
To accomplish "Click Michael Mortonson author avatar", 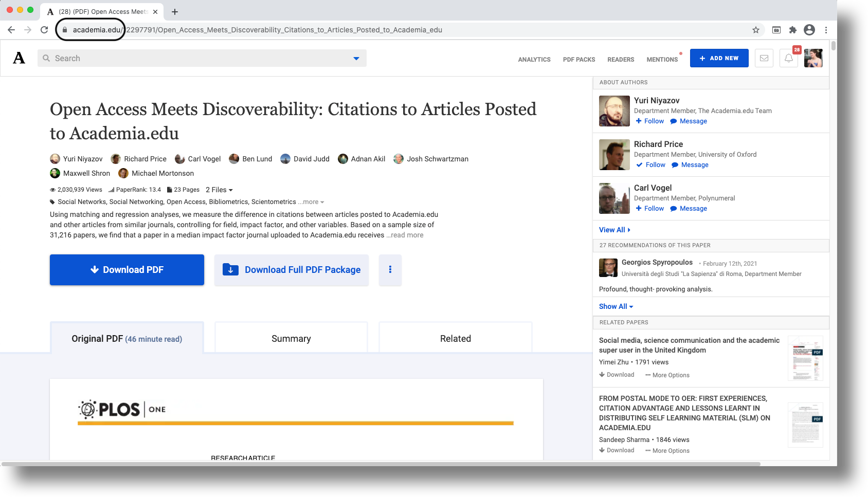I will click(123, 173).
